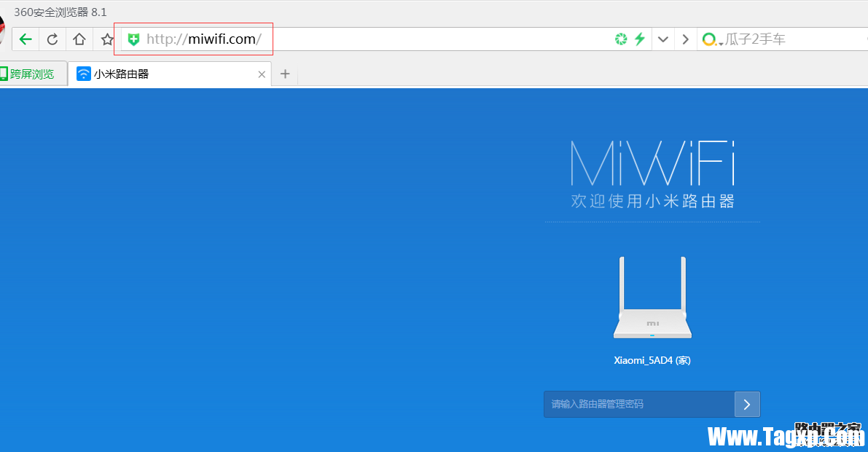Click the green spinning accelerator icon
The height and width of the screenshot is (452, 868).
coord(621,39)
